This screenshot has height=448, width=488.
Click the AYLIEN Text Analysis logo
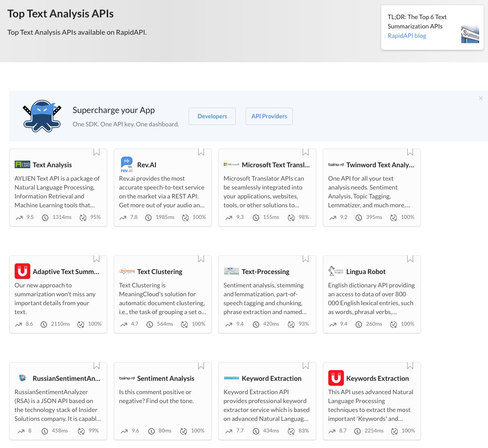pos(22,164)
